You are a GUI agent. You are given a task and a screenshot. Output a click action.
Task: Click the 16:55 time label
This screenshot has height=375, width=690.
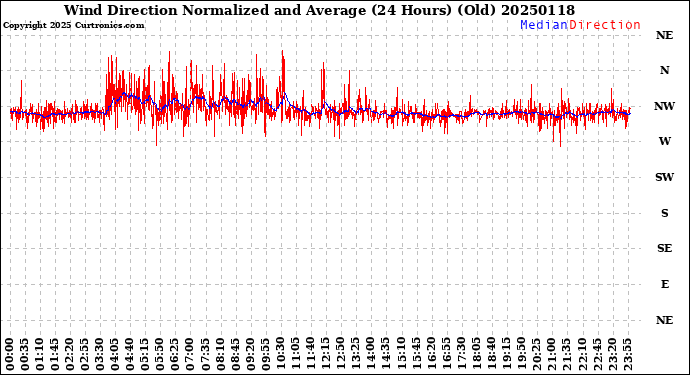[x=447, y=354]
